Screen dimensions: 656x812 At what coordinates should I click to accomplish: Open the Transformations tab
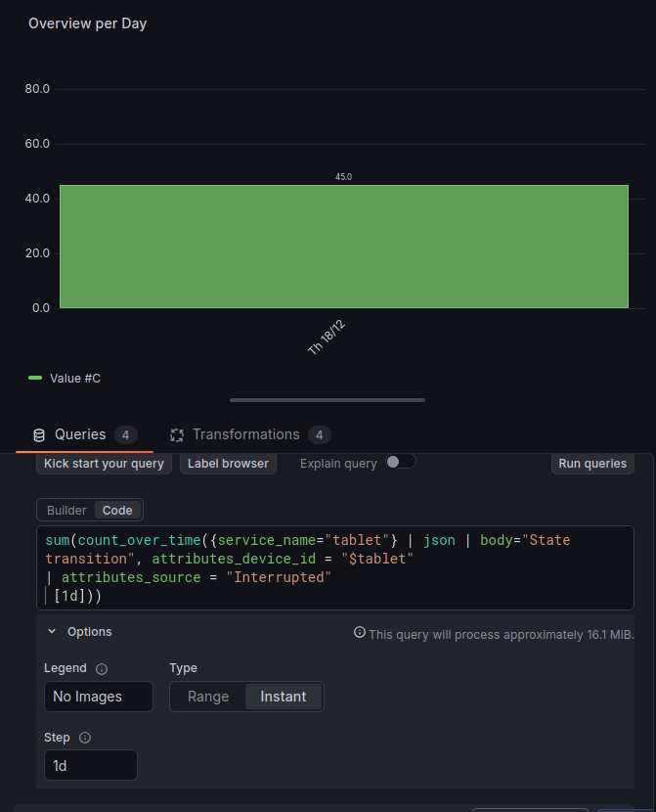[x=245, y=434]
